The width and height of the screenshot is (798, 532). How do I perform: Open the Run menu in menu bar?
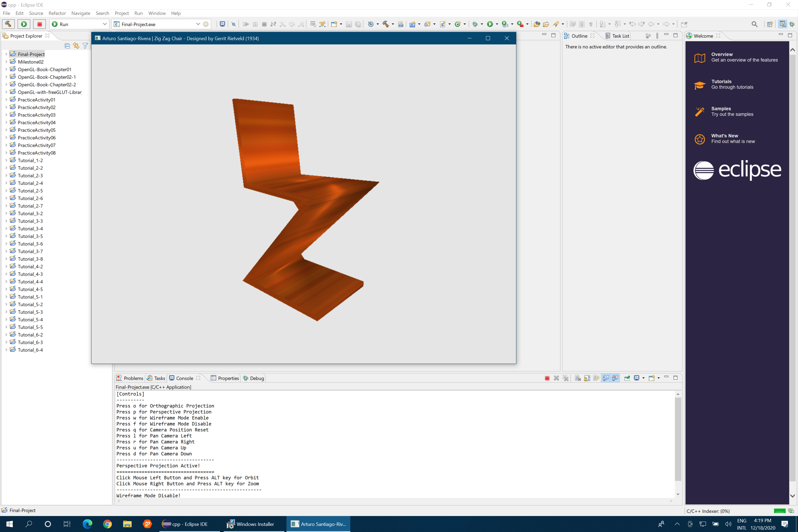138,13
